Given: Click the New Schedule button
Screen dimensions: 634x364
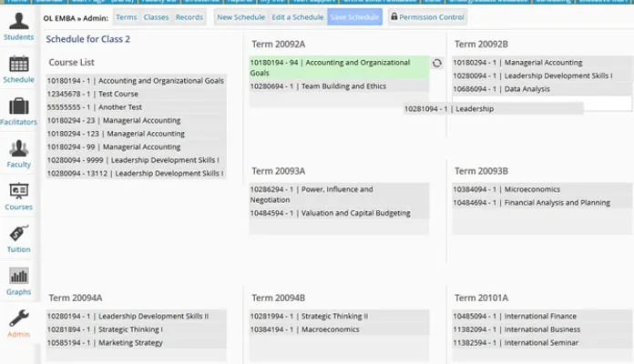Looking at the screenshot, I should tap(240, 17).
